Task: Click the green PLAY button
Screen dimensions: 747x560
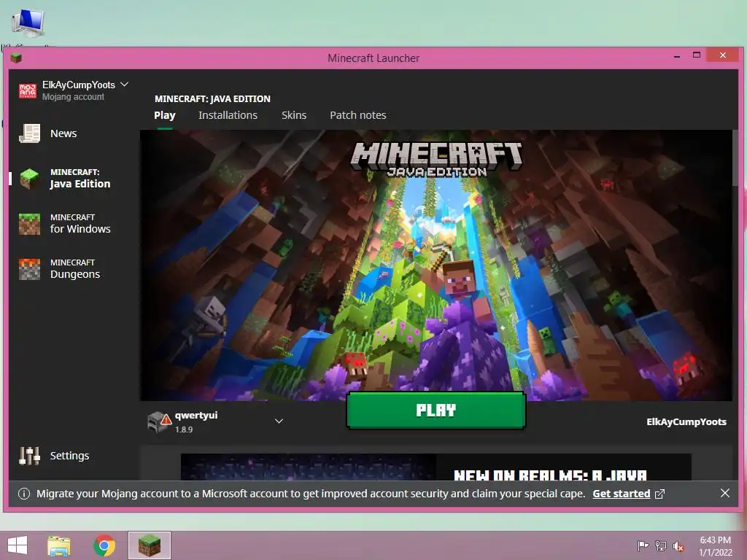Action: pyautogui.click(x=436, y=411)
